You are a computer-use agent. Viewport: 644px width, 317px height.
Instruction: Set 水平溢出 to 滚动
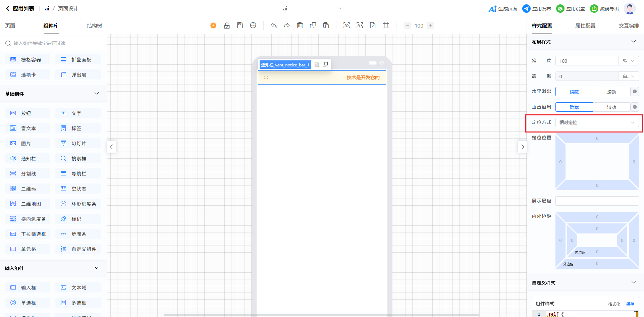point(611,92)
